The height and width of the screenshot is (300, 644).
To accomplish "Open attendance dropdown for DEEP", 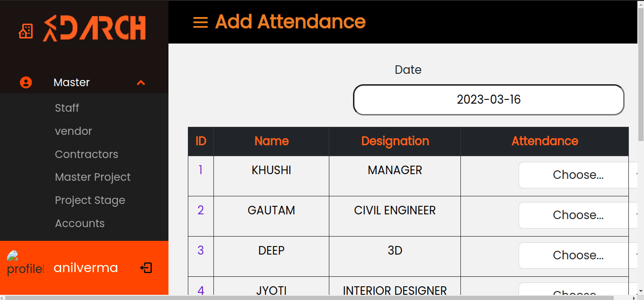I will 578,256.
